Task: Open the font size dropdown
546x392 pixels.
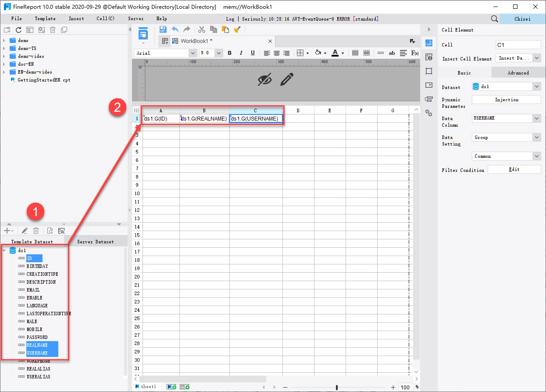Action: click(218, 53)
